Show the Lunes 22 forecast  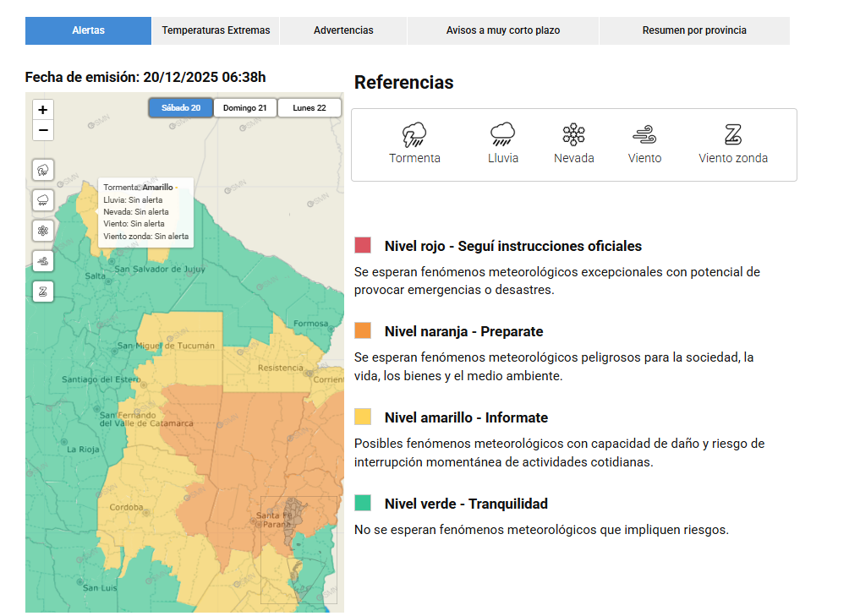(x=309, y=108)
